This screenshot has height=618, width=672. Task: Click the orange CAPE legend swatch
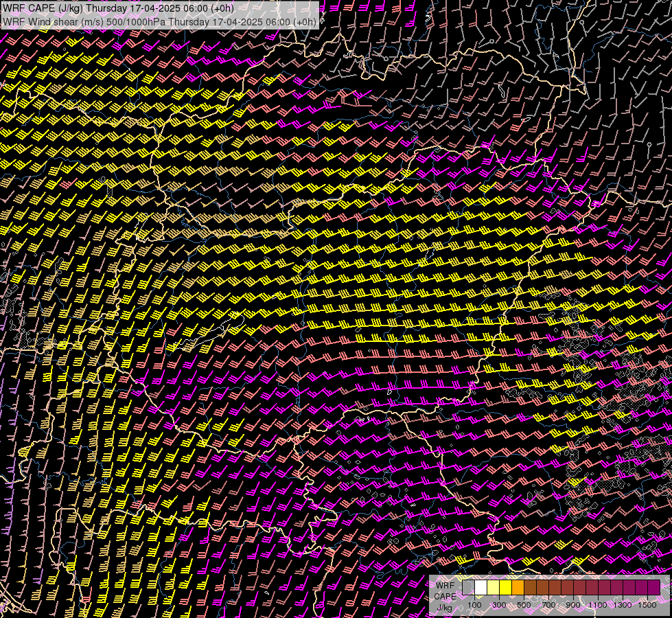pos(518,588)
